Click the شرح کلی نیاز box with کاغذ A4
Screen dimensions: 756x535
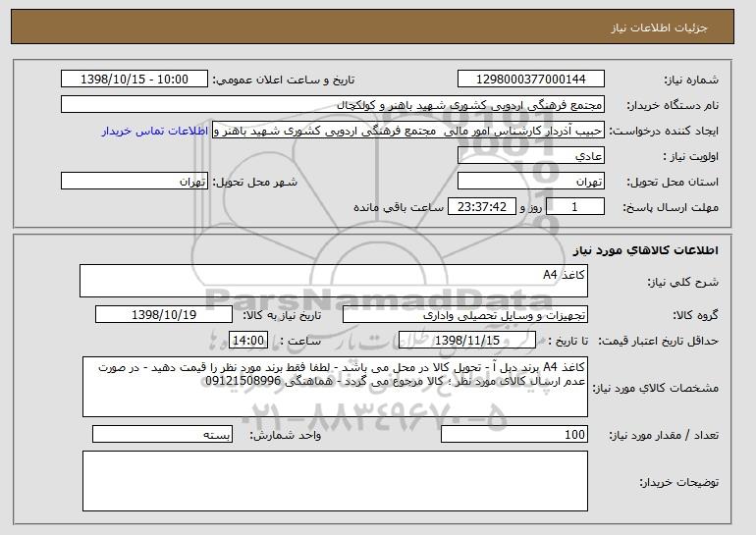pyautogui.click(x=334, y=281)
